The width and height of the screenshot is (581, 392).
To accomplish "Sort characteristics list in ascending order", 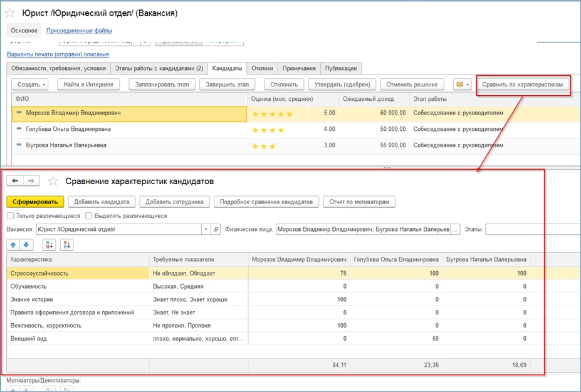I will coord(49,245).
